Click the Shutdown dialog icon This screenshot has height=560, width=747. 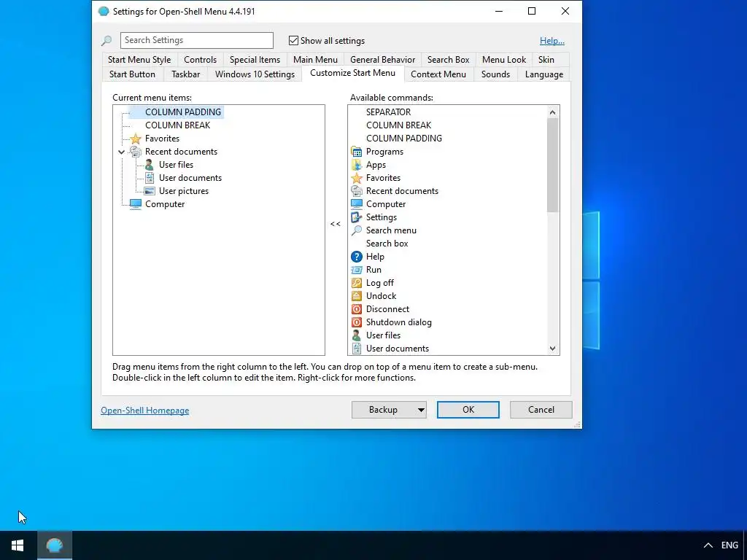[x=356, y=322]
